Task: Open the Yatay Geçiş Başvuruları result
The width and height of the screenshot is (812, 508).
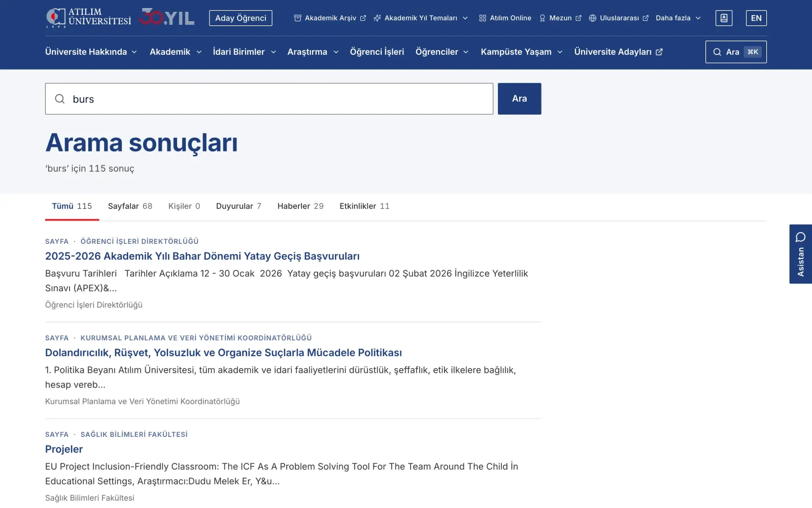Action: pos(202,256)
